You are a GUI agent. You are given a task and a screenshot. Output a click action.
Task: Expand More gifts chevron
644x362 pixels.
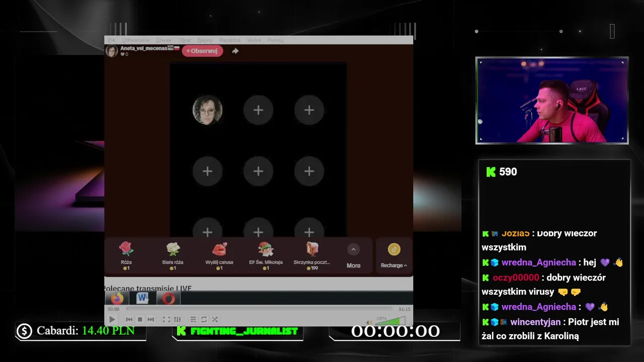(353, 249)
